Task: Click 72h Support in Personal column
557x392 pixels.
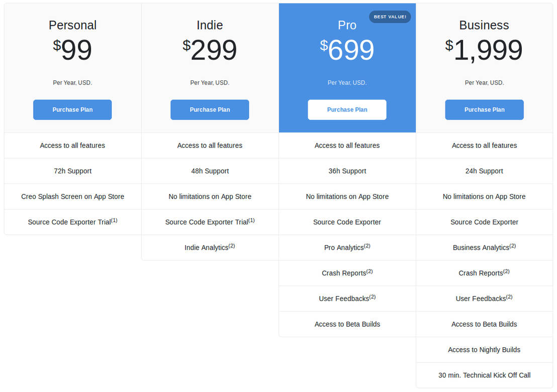Action: click(x=72, y=171)
